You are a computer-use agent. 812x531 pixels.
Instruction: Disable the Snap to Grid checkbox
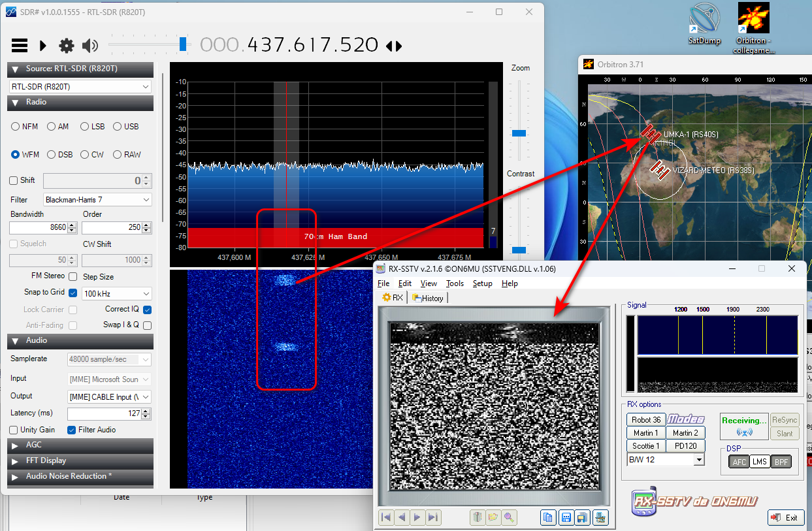coord(73,293)
